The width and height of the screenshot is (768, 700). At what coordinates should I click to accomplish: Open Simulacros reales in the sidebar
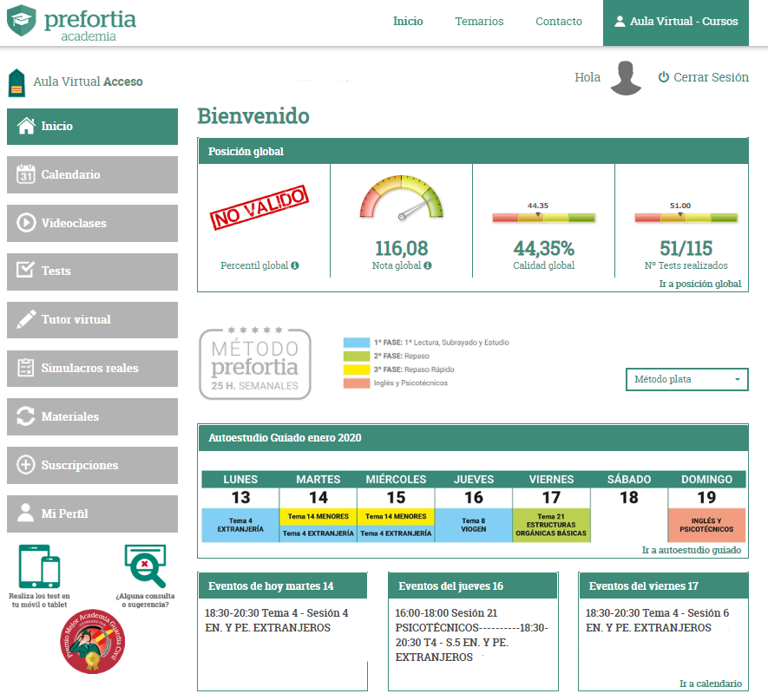(x=92, y=368)
